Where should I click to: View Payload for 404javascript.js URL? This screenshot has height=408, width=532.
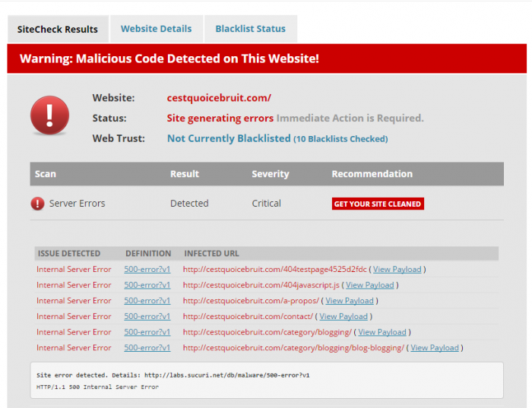point(370,285)
